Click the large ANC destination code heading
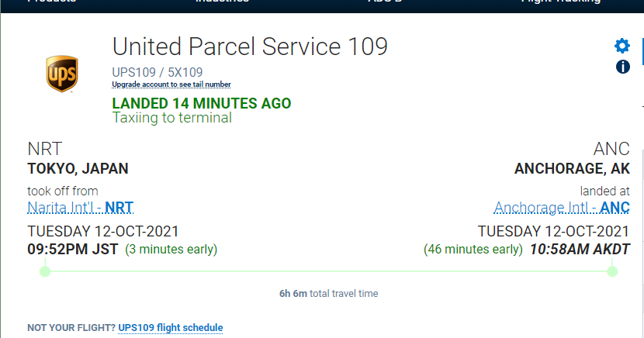This screenshot has width=644, height=338. [612, 150]
